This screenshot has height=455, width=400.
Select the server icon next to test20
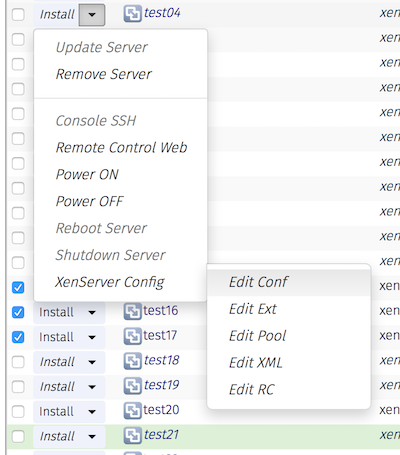(x=132, y=411)
